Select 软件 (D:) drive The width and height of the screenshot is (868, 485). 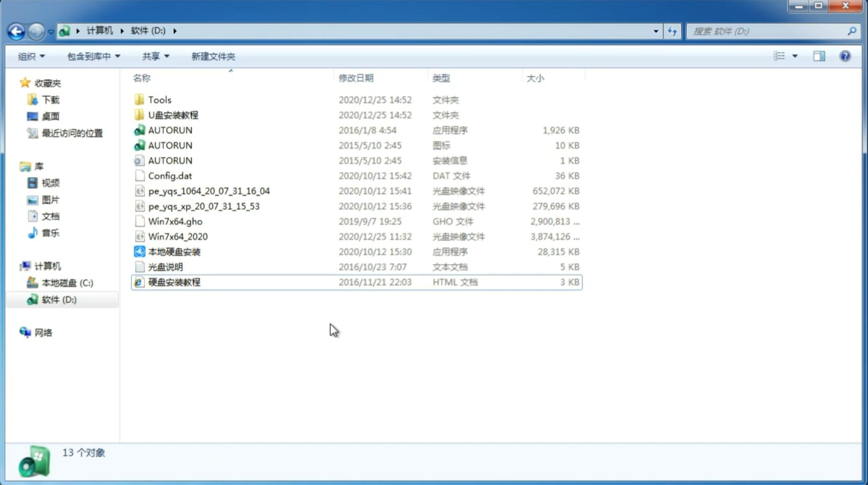[58, 300]
